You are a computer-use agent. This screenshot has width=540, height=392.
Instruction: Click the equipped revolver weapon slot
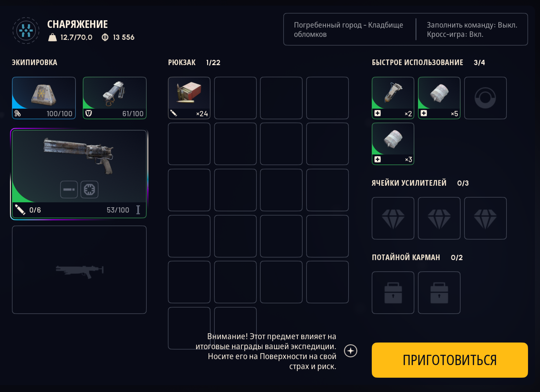pyautogui.click(x=79, y=174)
